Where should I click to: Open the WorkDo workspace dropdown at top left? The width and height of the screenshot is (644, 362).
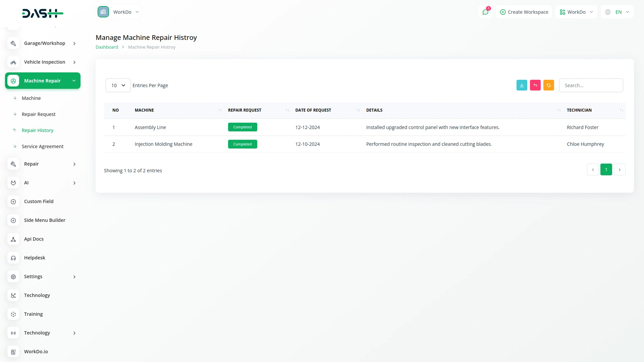pyautogui.click(x=119, y=12)
